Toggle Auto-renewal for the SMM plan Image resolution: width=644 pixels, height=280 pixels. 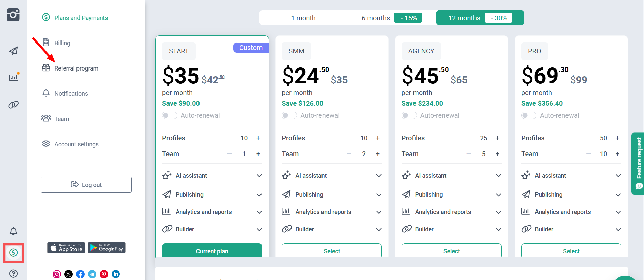(x=289, y=115)
